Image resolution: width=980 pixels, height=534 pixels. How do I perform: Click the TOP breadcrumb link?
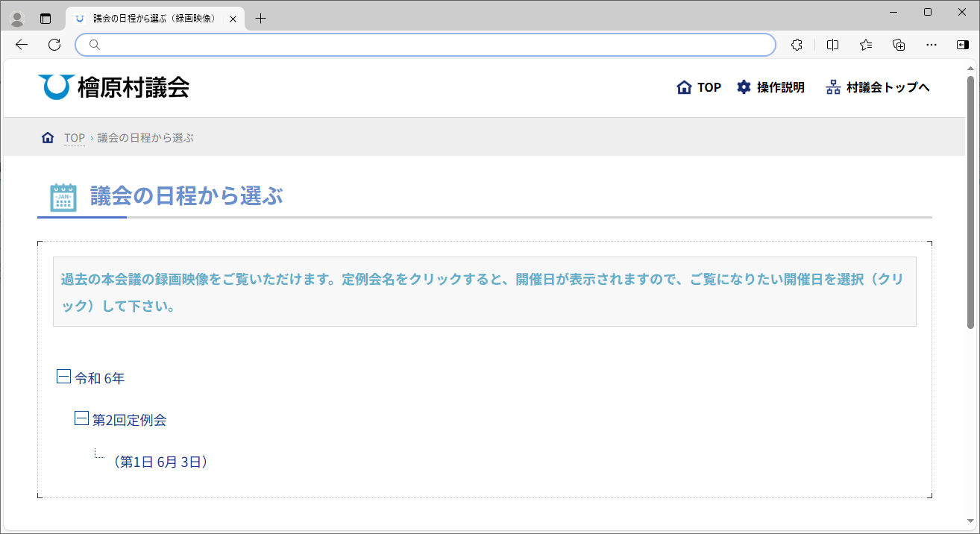click(75, 138)
